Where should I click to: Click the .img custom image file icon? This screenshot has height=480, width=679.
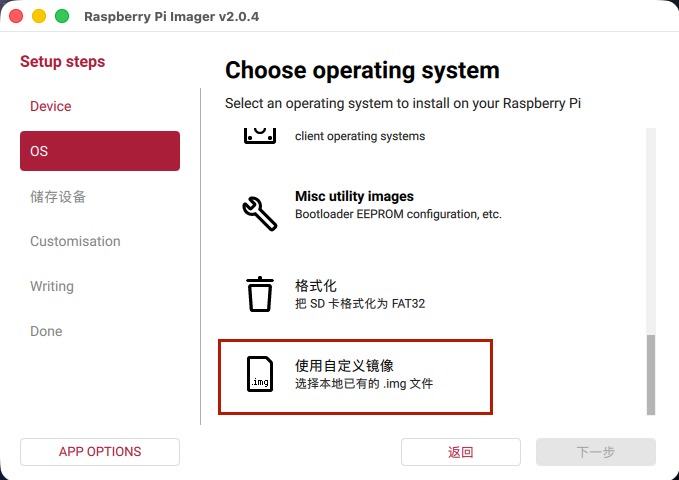[x=259, y=374]
